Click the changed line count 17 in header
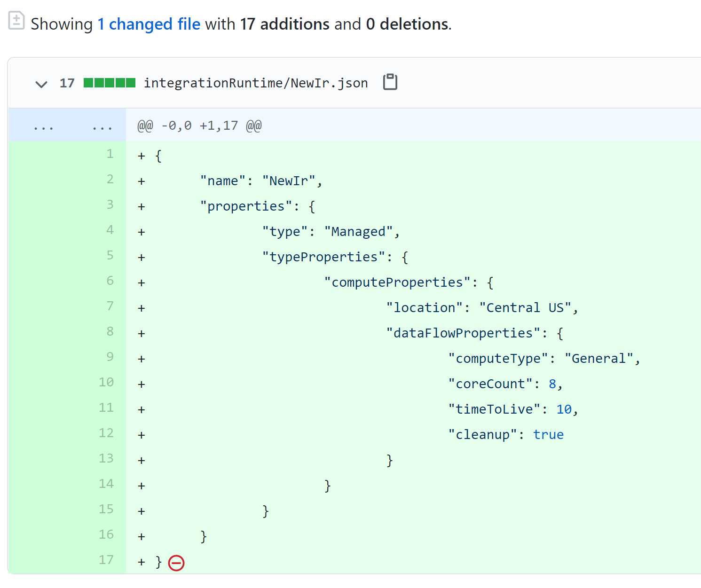 click(67, 84)
